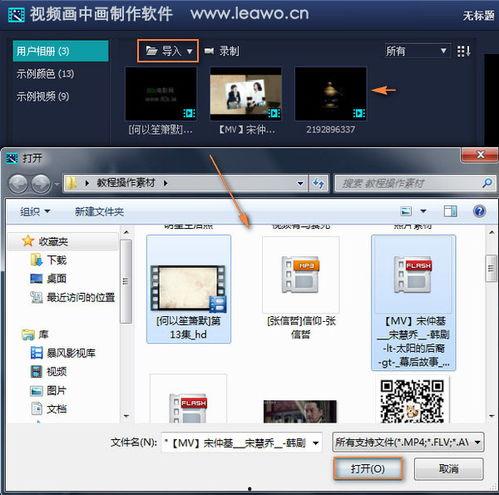Select the 2192896337 album thumbnail
499x495 pixels.
(331, 94)
